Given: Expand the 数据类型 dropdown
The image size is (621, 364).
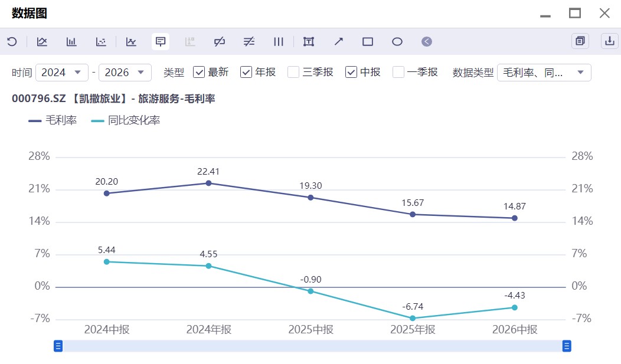Looking at the screenshot, I should click(x=544, y=73).
